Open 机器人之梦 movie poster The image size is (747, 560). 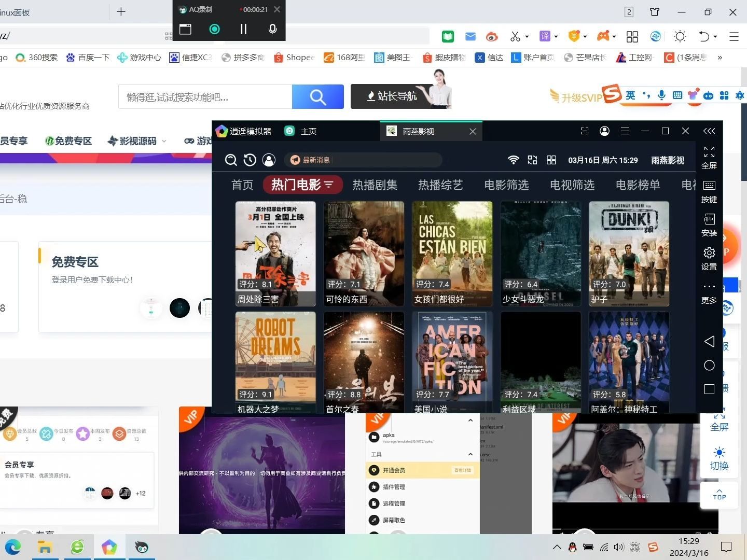click(x=275, y=362)
